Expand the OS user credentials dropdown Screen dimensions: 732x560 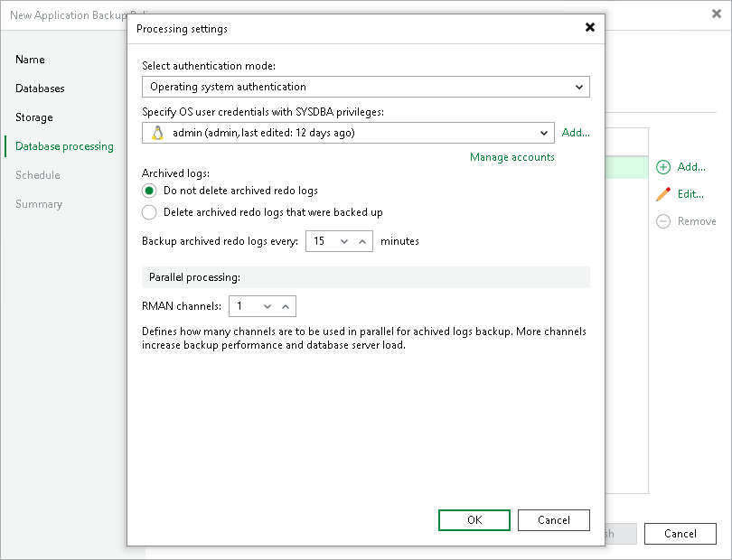point(545,132)
